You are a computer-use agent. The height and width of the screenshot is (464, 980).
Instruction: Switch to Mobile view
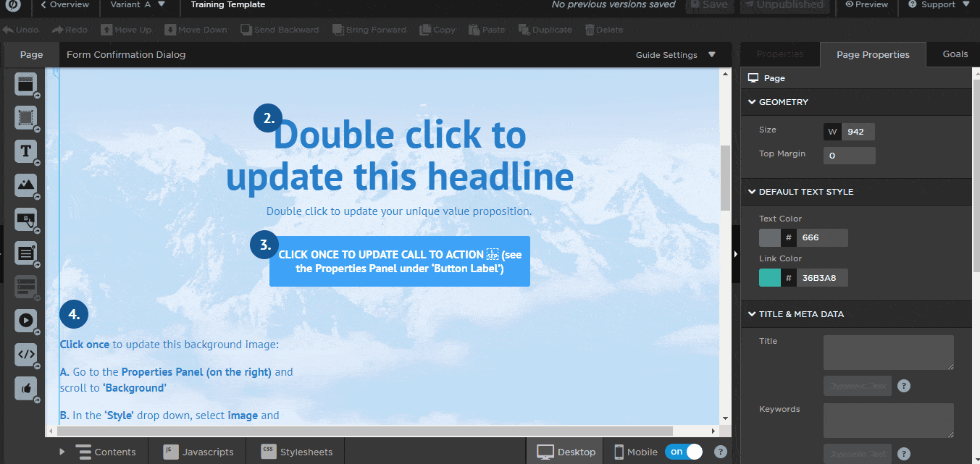pyautogui.click(x=635, y=451)
